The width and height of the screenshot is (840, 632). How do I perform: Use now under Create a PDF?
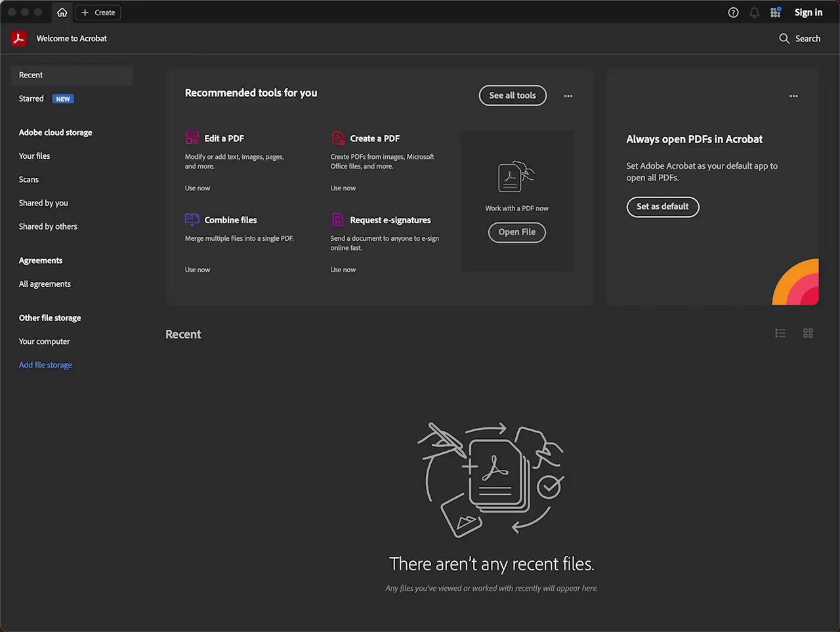[343, 188]
